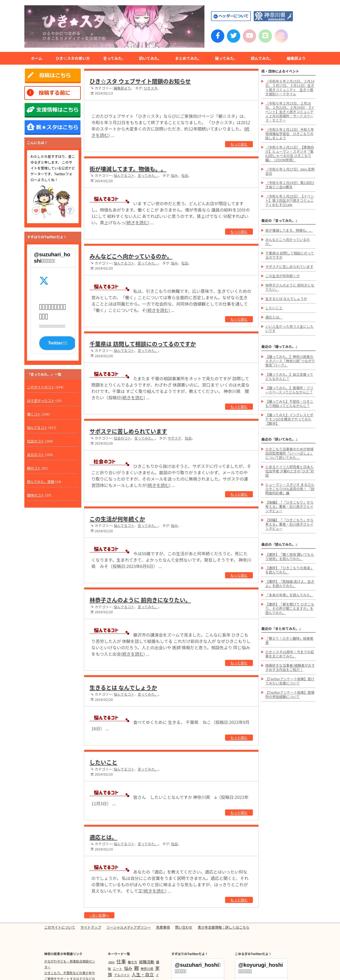Viewport: 340px width, 980px height.
Task: Open the article ひき☆スタ ウェブサイト閉鎖のお知らせ
Action: (140, 81)
